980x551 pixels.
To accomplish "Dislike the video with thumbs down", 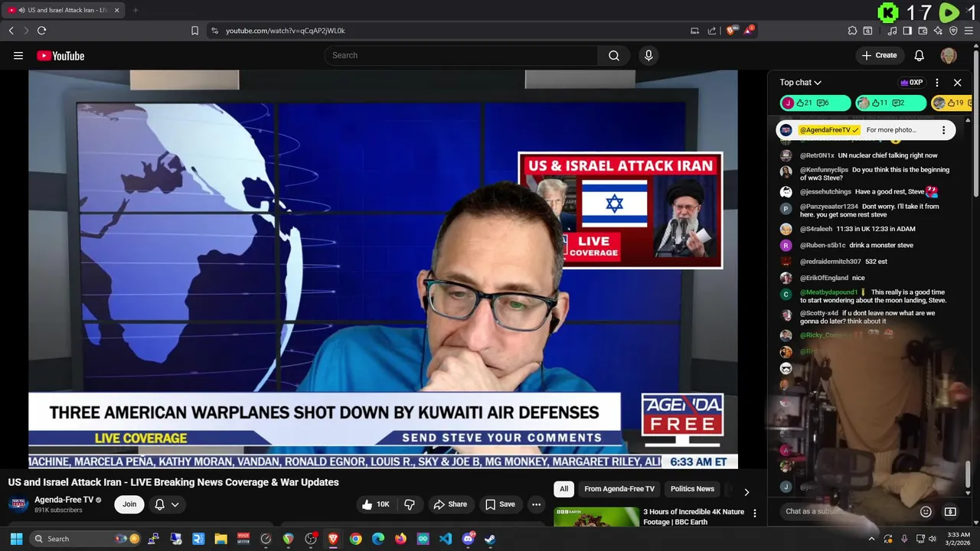I will (410, 504).
